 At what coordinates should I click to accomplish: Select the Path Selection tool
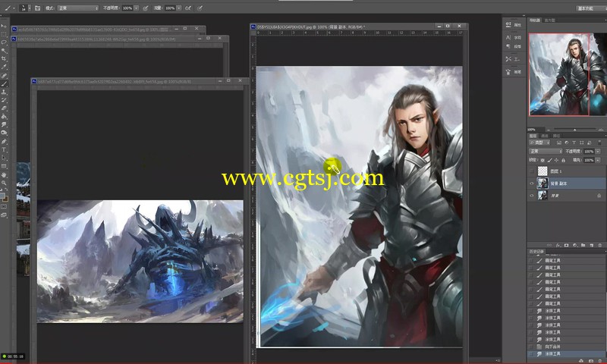point(4,158)
